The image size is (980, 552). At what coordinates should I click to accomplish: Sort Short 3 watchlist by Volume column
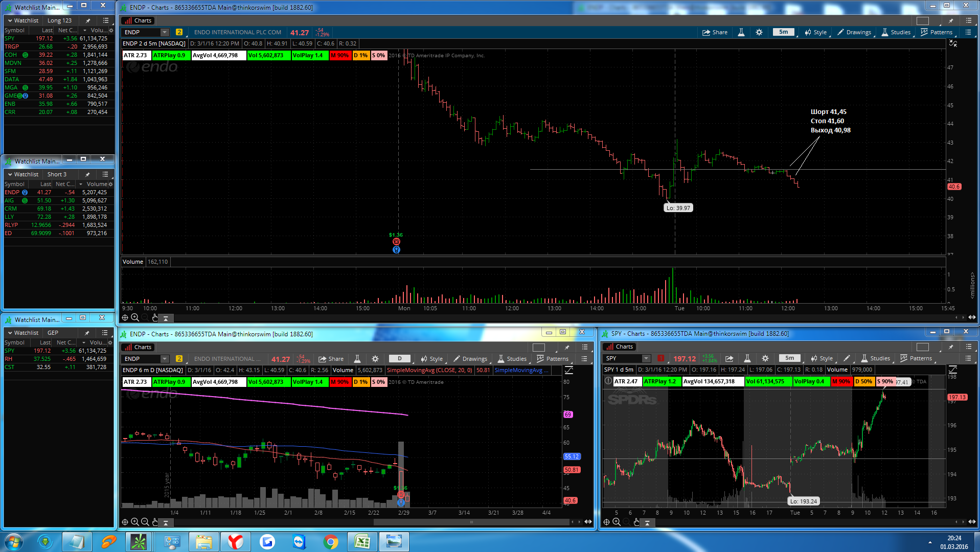97,184
